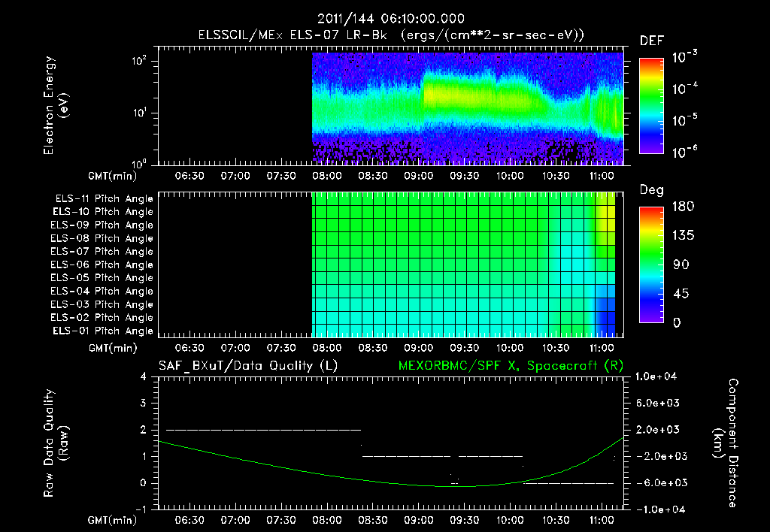Pick the Deg pitch angle color bar
This screenshot has height=532, width=770.
point(651,265)
